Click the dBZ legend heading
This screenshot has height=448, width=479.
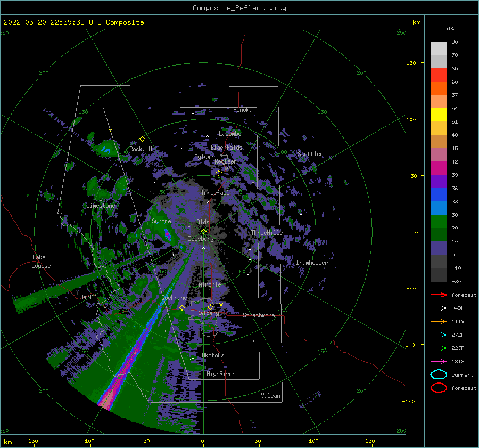point(451,28)
